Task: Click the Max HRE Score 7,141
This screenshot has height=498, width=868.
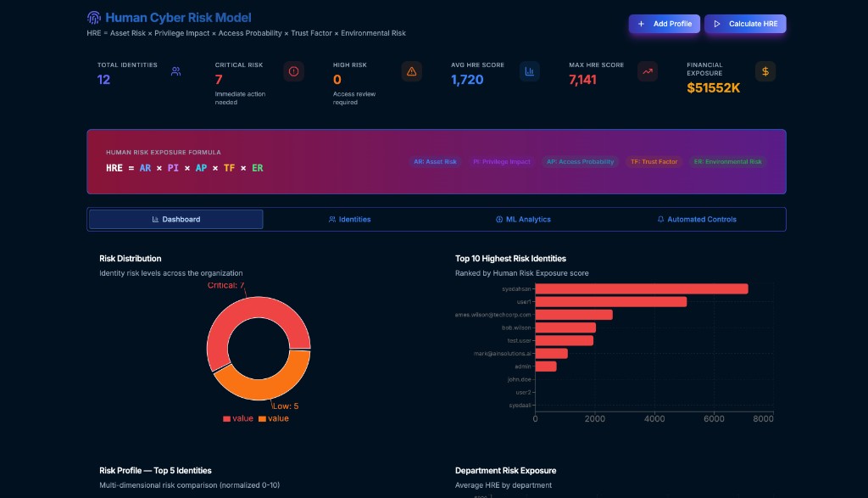Action: (582, 80)
